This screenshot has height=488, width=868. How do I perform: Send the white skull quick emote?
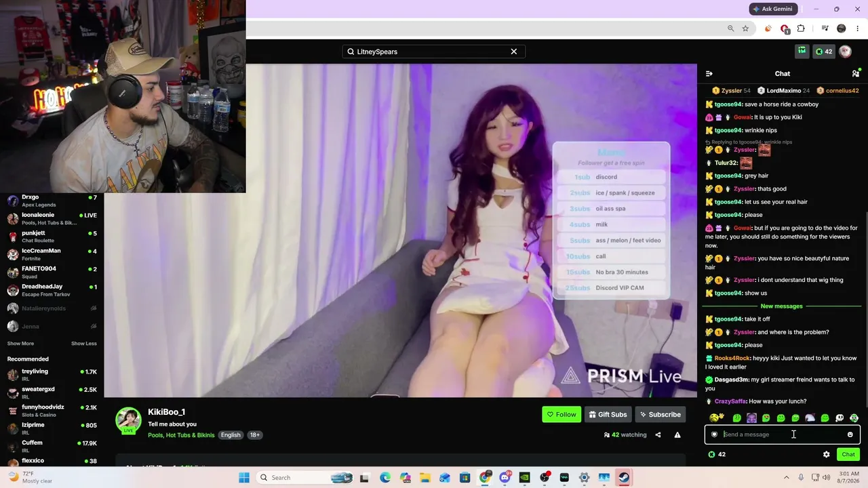[x=840, y=418]
